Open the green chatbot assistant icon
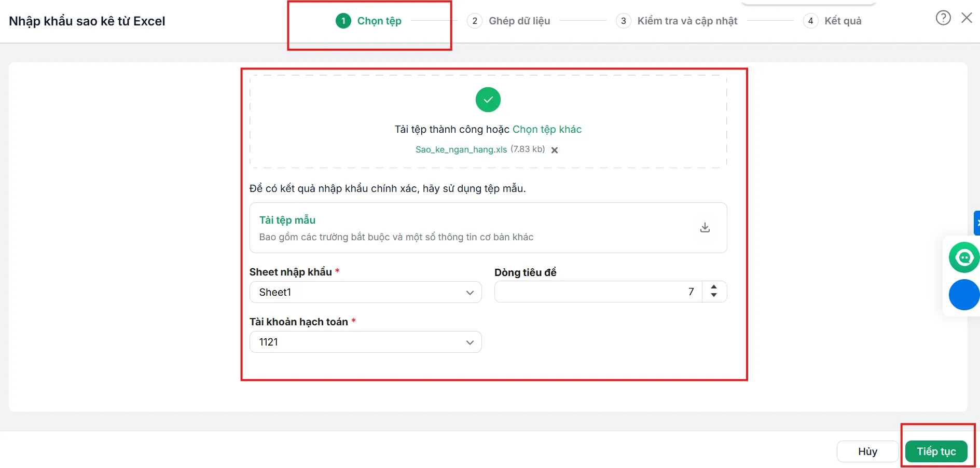The image size is (980, 468). [x=964, y=257]
